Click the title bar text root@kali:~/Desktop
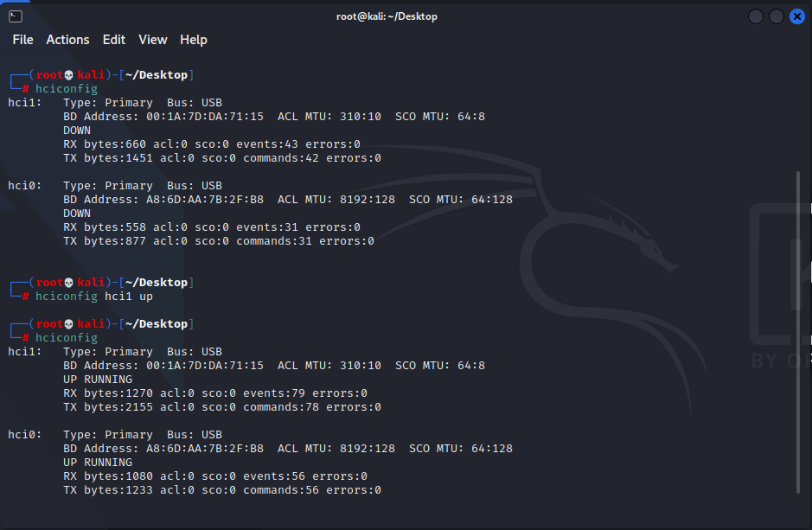The width and height of the screenshot is (812, 530). pyautogui.click(x=387, y=16)
